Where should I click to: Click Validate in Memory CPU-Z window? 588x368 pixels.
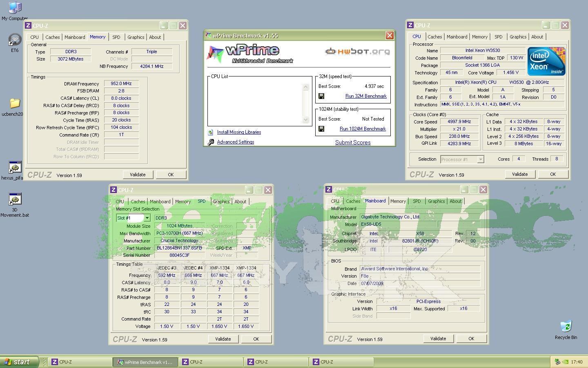pyautogui.click(x=138, y=175)
